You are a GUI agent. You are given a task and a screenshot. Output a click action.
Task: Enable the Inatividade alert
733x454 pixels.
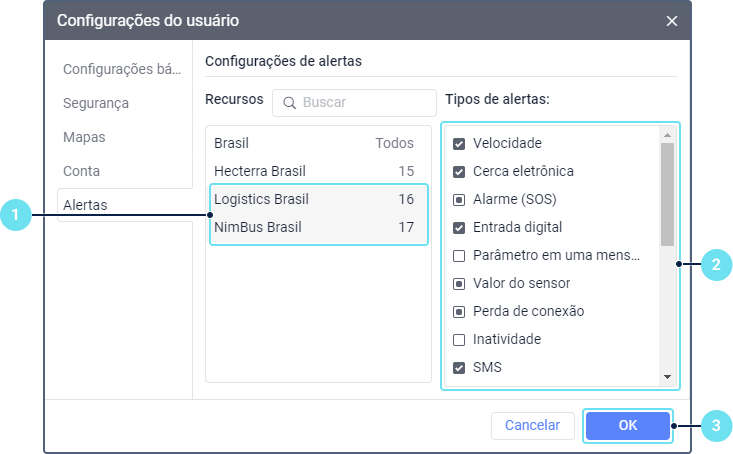click(459, 339)
